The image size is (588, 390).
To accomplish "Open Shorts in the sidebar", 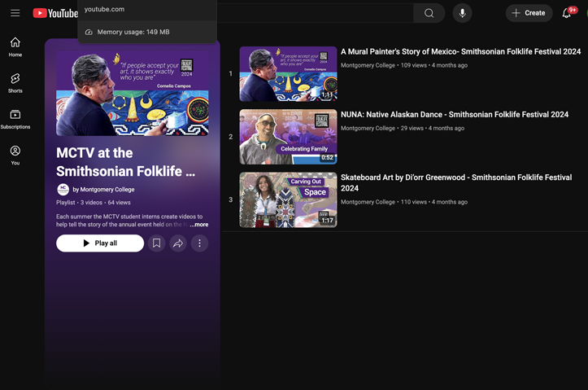I will (15, 83).
